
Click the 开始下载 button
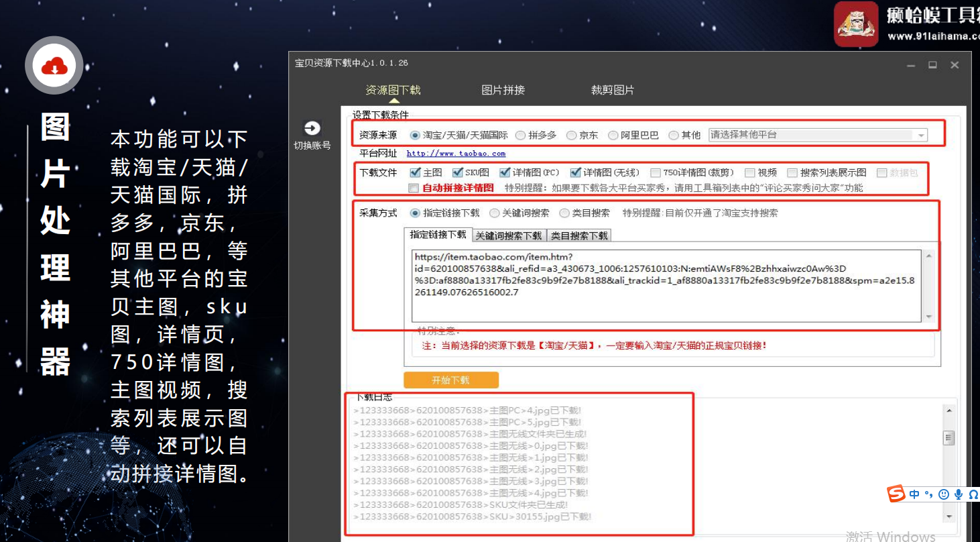[450, 380]
